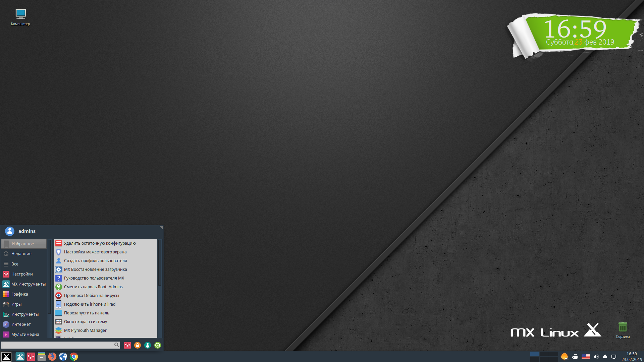Lock the screen with the orange padlock icon

pos(138,345)
